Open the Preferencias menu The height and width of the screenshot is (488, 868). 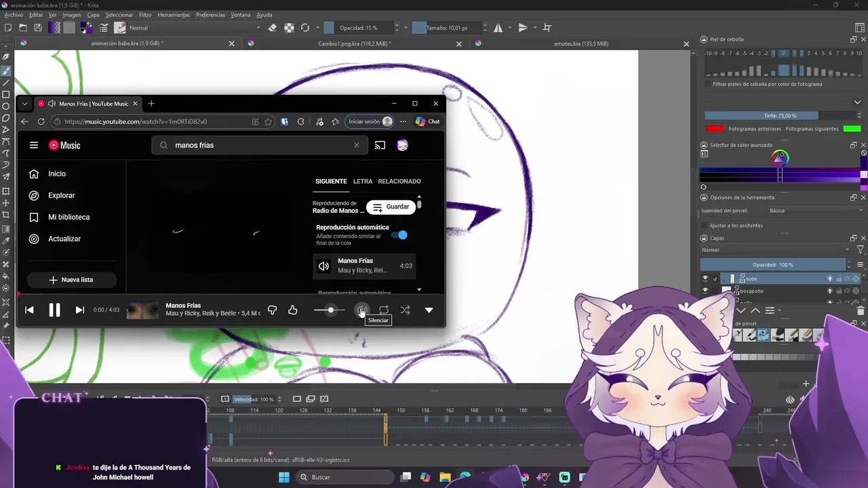tap(210, 15)
